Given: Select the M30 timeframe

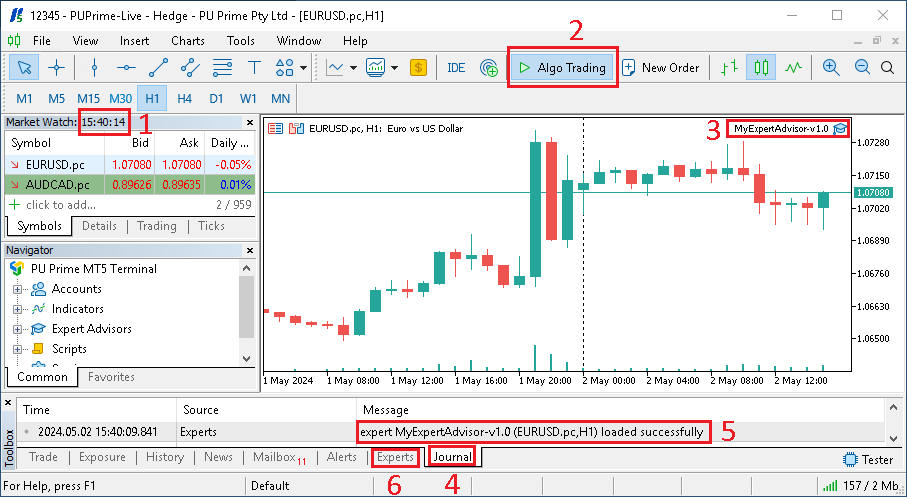Looking at the screenshot, I should tap(120, 98).
